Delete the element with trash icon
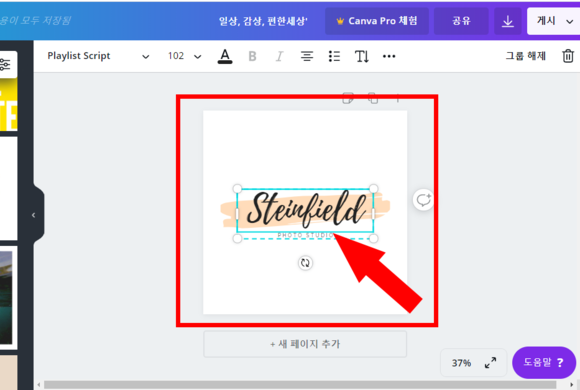Viewport: 580px width, 390px height. 568,56
